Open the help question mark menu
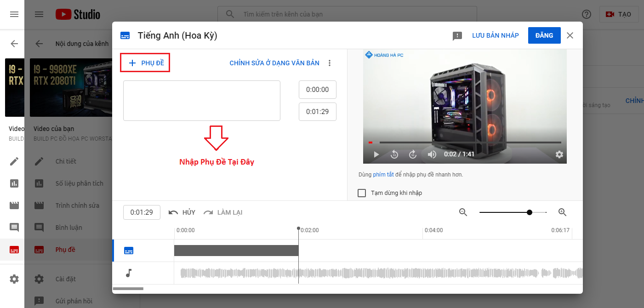 587,14
